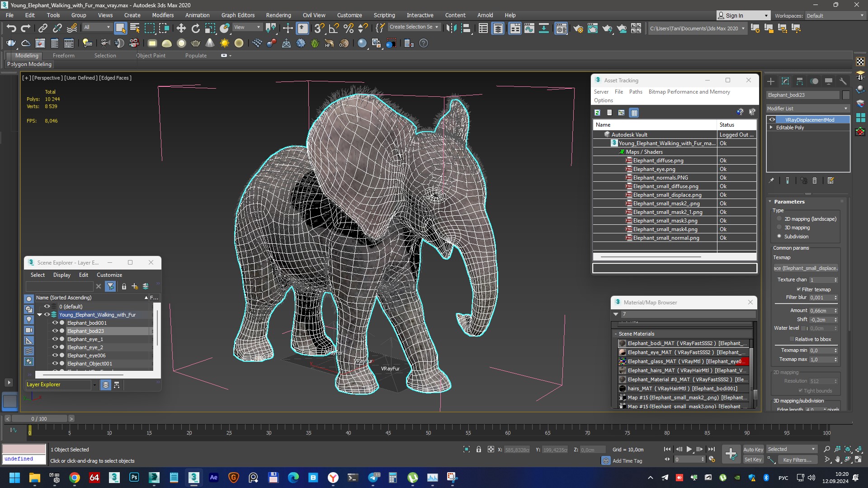The width and height of the screenshot is (868, 488).
Task: Toggle the Water level checkbox
Action: tap(803, 328)
